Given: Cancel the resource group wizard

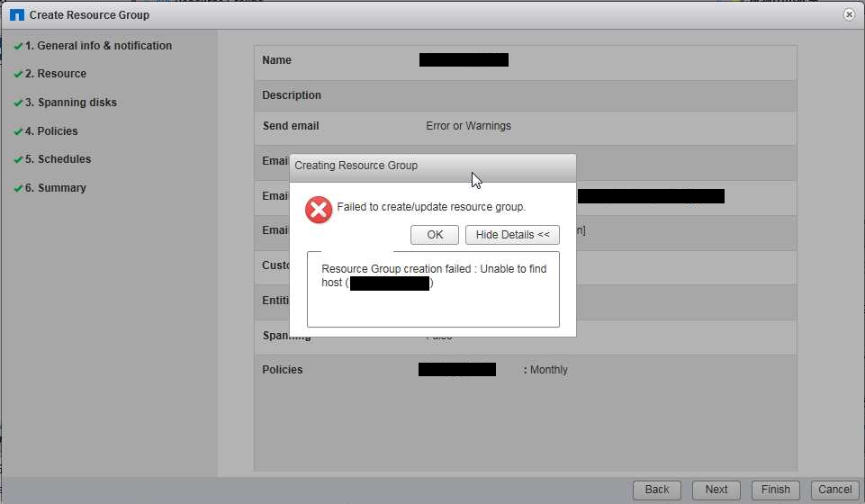Looking at the screenshot, I should pos(834,490).
